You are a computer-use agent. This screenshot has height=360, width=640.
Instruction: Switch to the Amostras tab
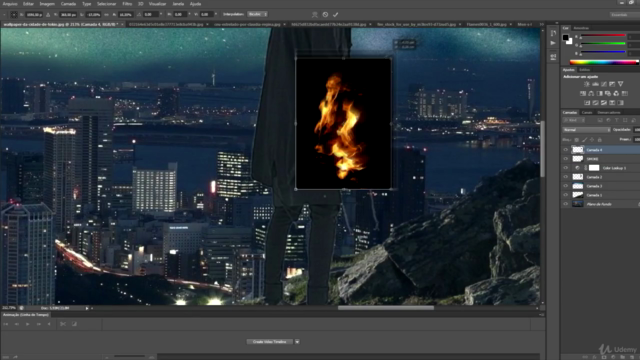click(581, 28)
